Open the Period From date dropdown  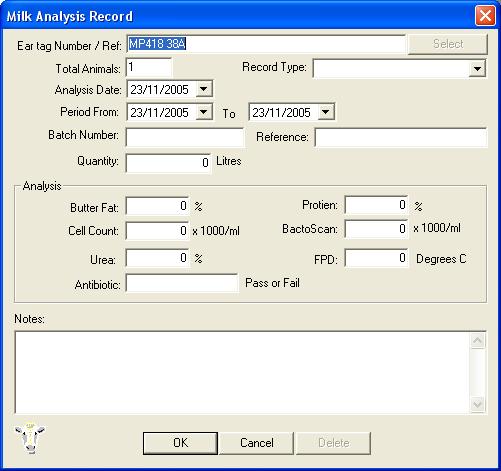tap(203, 112)
